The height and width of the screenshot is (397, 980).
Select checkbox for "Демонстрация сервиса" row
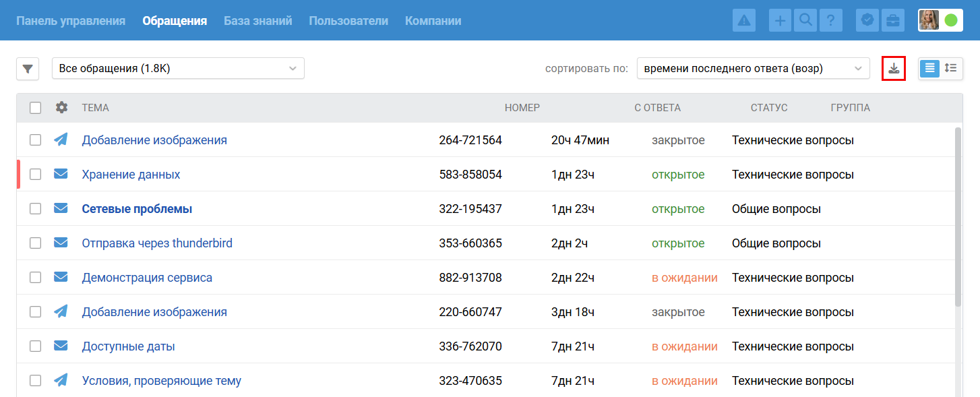[x=36, y=278]
